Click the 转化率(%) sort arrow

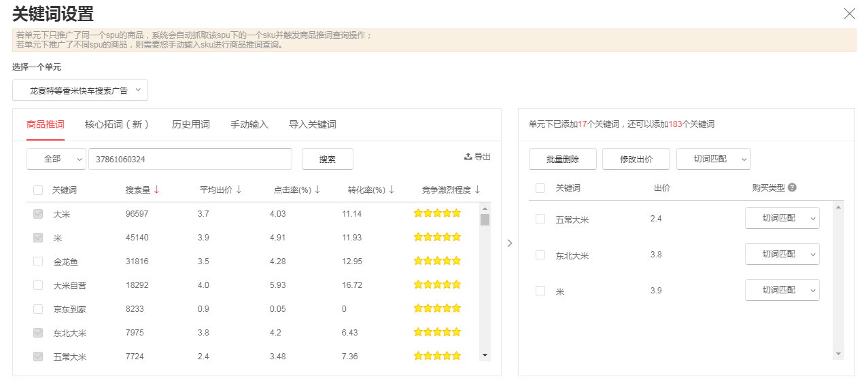(x=392, y=189)
